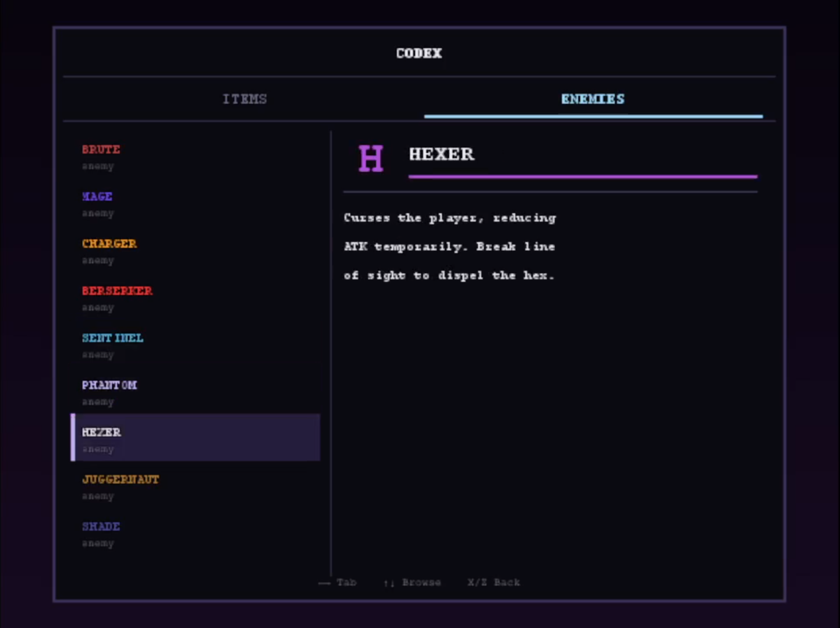Click the CODEX header title

(419, 53)
